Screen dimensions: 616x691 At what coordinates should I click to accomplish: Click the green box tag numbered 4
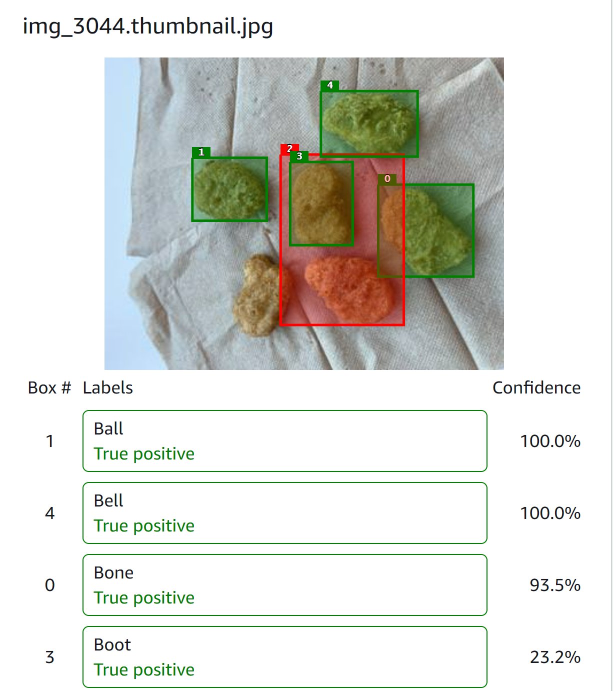(329, 85)
